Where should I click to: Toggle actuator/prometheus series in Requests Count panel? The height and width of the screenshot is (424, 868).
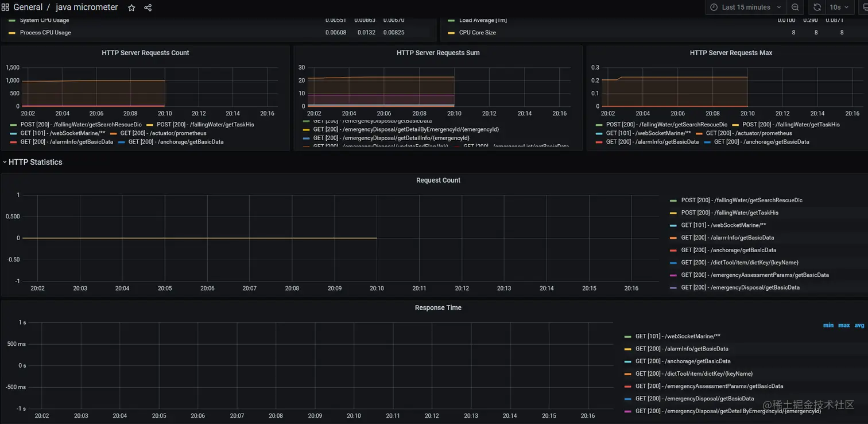coord(163,133)
